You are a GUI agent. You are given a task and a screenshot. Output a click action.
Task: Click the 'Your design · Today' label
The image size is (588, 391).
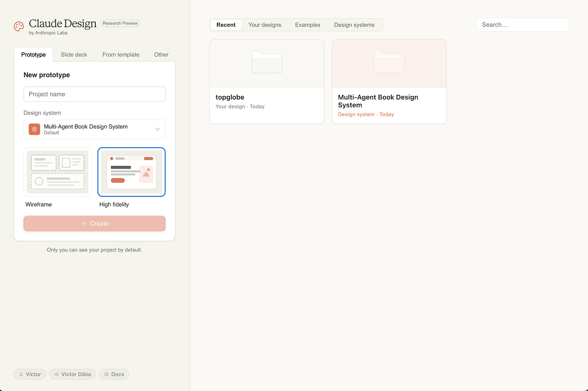(240, 107)
